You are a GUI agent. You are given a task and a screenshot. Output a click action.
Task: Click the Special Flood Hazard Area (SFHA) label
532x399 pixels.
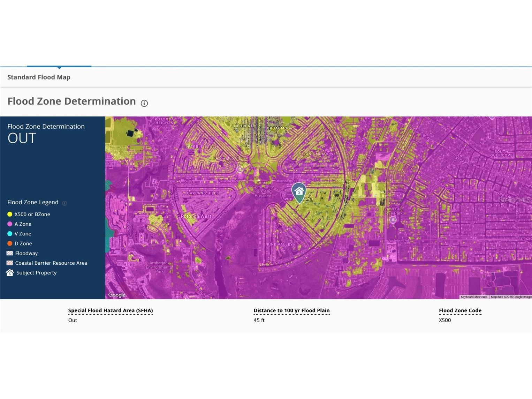tap(111, 310)
